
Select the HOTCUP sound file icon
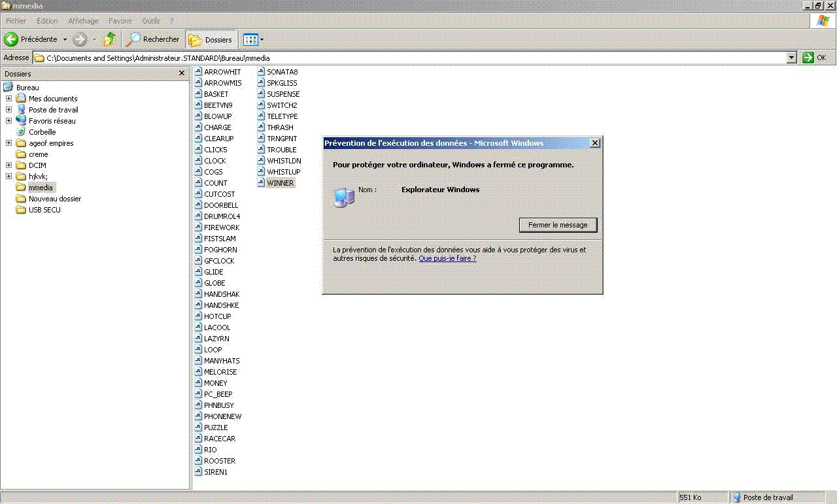coord(199,316)
